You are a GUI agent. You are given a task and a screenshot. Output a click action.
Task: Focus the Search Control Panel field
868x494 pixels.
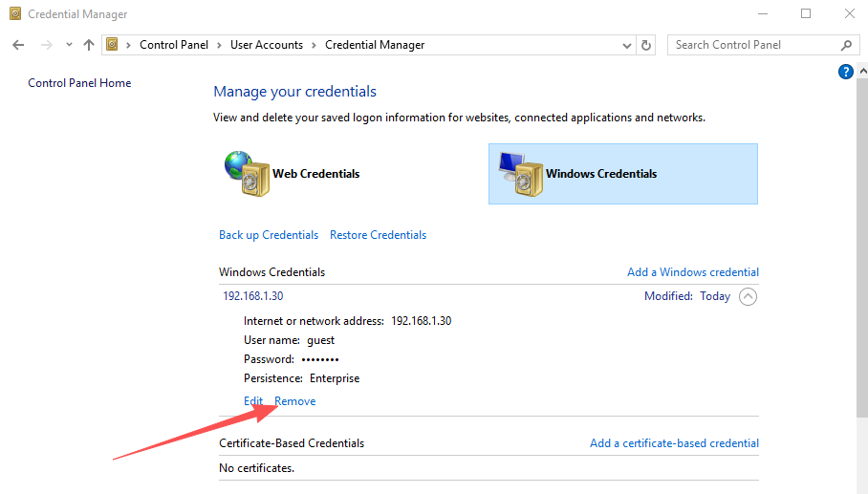click(x=764, y=45)
